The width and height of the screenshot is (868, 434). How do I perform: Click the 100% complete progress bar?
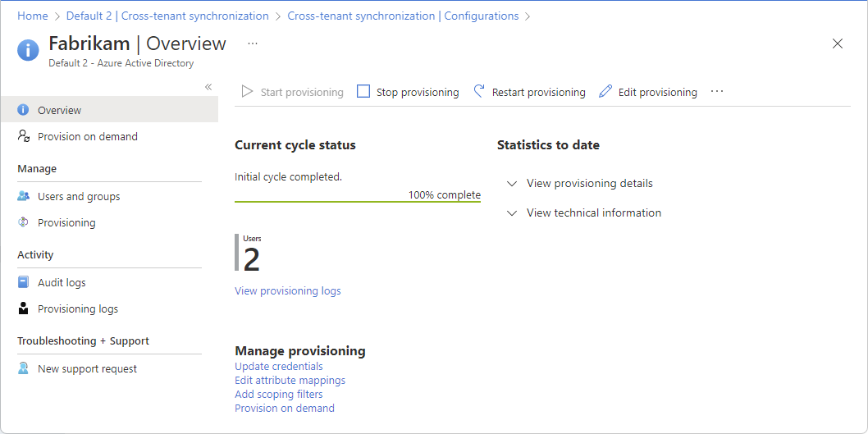(358, 202)
